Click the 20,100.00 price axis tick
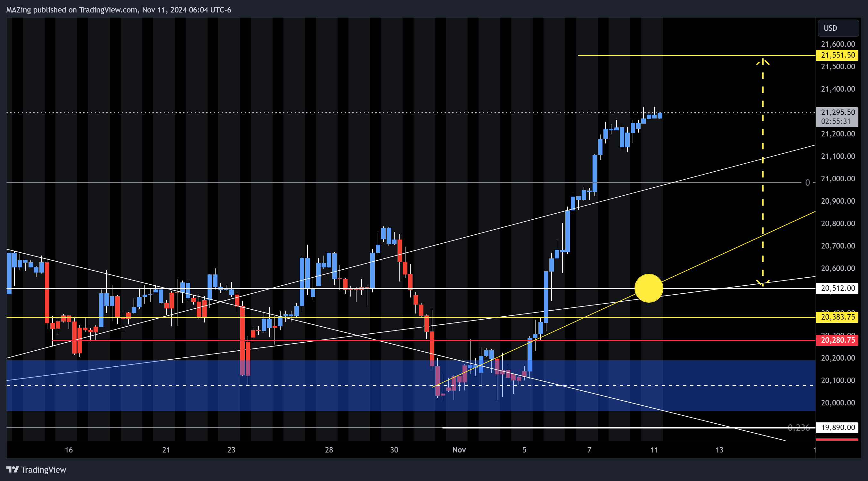The image size is (868, 481). pyautogui.click(x=838, y=380)
